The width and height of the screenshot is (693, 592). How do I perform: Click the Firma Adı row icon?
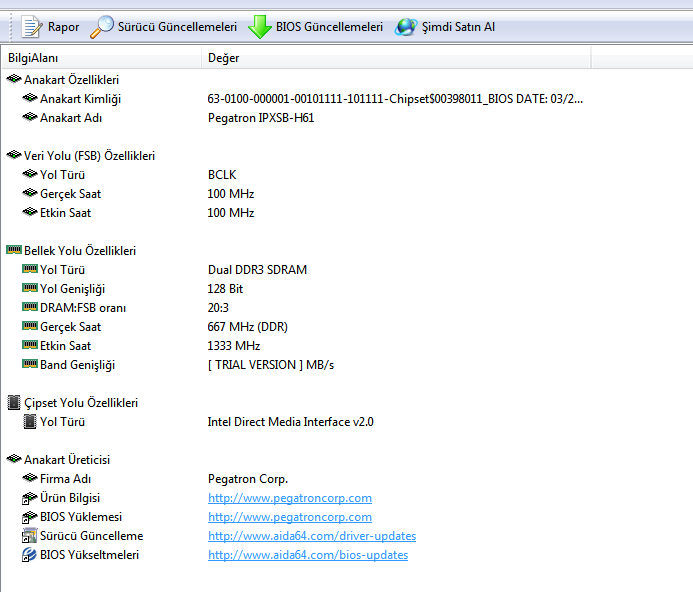tap(30, 478)
